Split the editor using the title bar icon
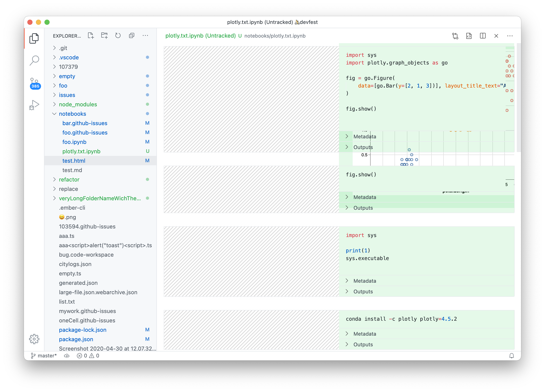Viewport: 545px width, 392px height. (x=483, y=36)
